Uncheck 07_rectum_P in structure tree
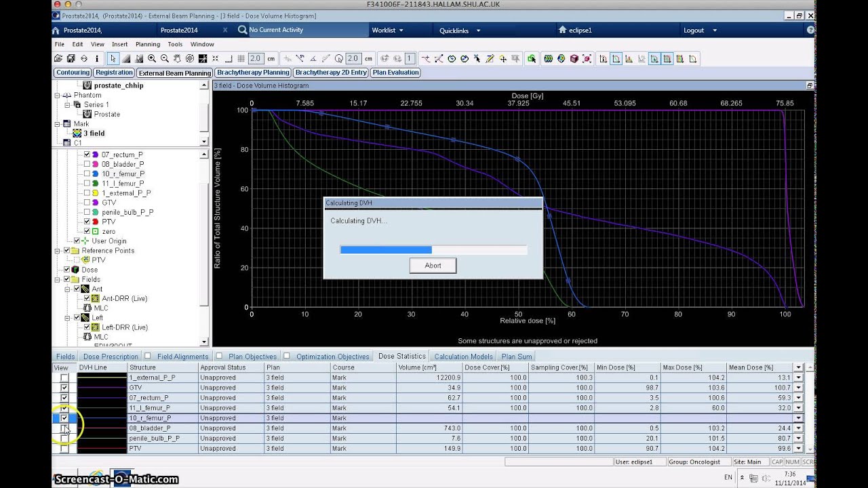Image resolution: width=868 pixels, height=488 pixels. (87, 155)
